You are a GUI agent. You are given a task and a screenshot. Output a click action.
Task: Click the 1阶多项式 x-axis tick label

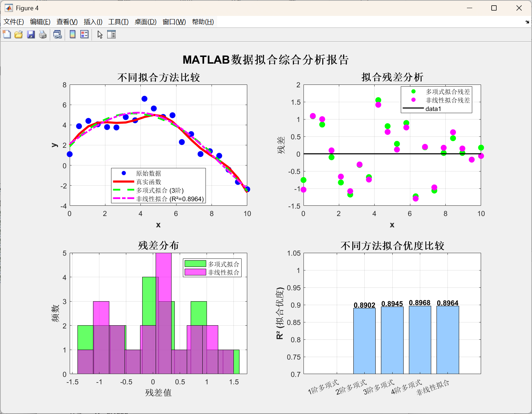323,387
